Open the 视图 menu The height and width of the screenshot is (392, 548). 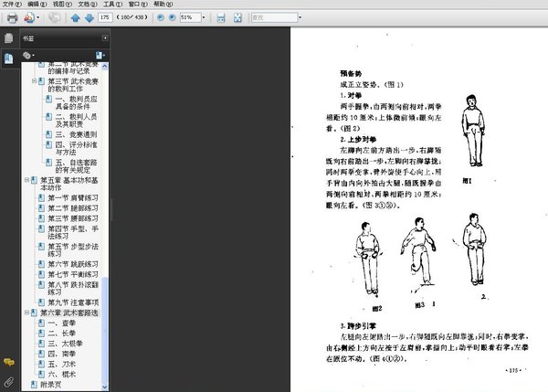pyautogui.click(x=62, y=4)
